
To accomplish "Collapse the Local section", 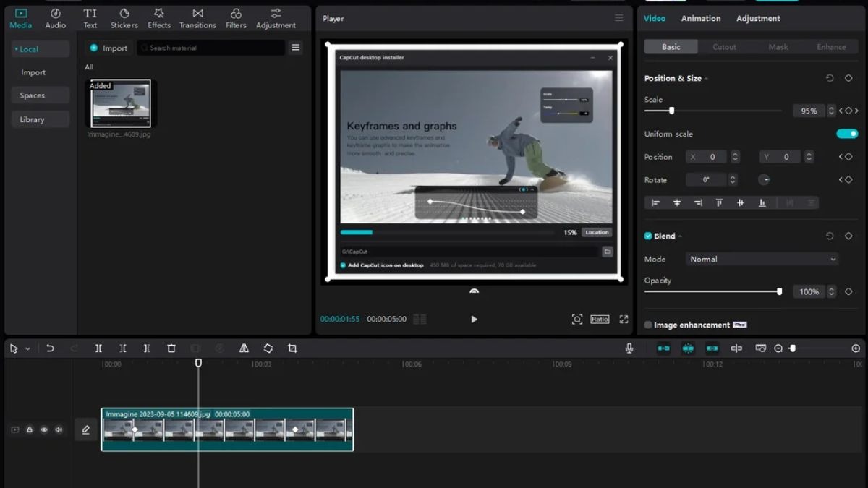I will [41, 49].
